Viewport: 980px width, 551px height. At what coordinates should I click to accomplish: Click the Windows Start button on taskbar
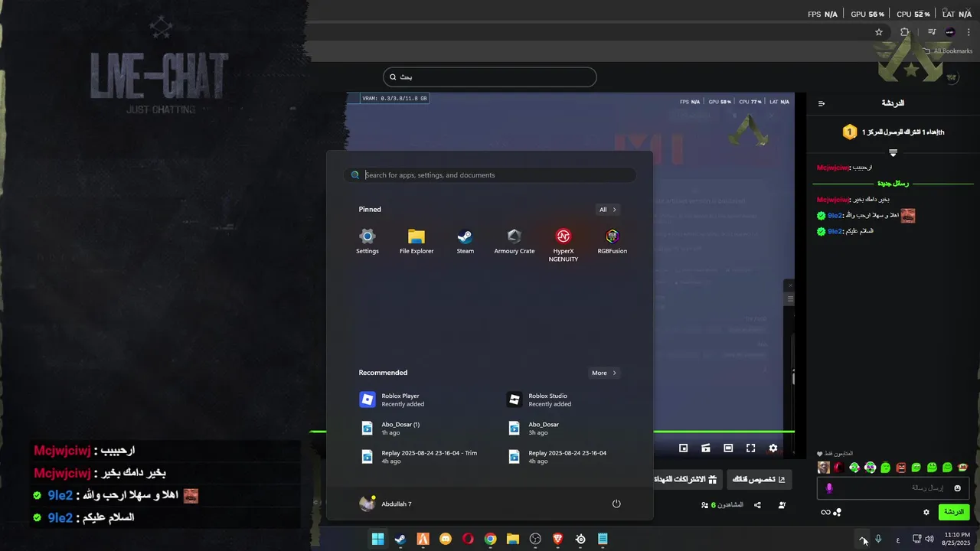pos(377,539)
